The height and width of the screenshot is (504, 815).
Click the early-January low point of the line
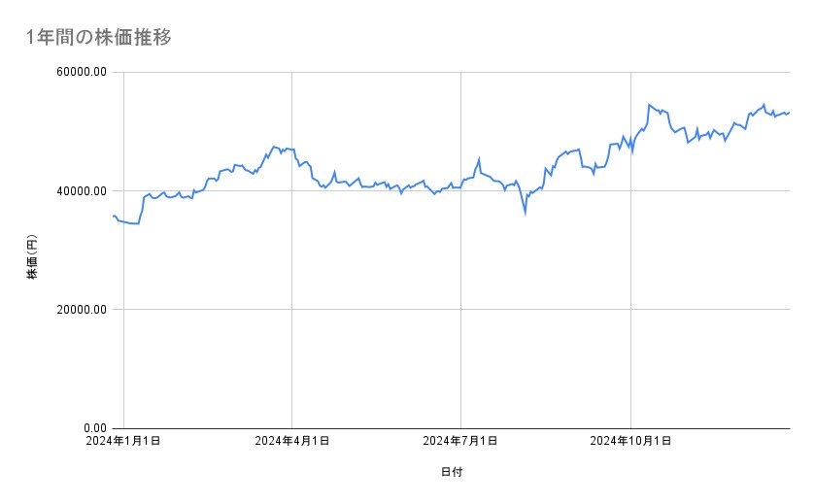(139, 223)
